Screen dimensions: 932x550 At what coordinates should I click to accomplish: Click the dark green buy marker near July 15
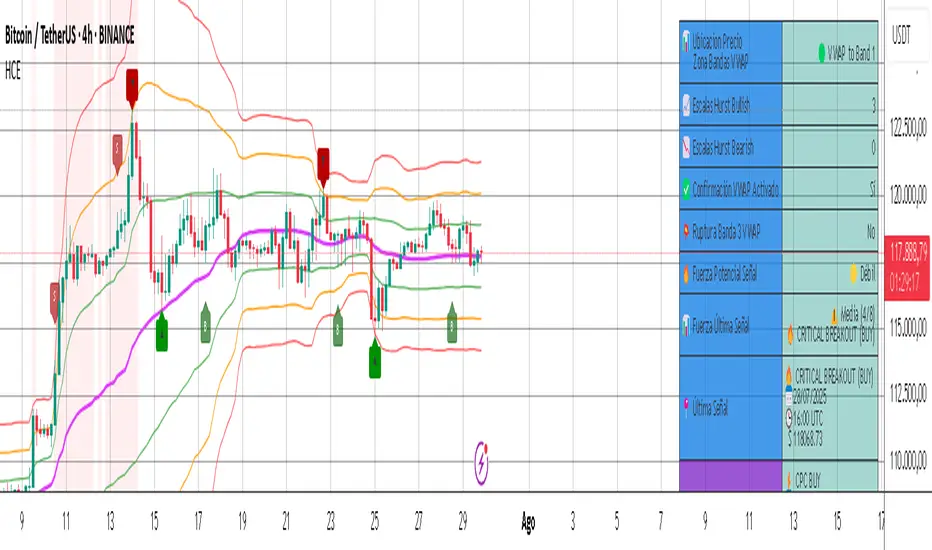click(162, 331)
